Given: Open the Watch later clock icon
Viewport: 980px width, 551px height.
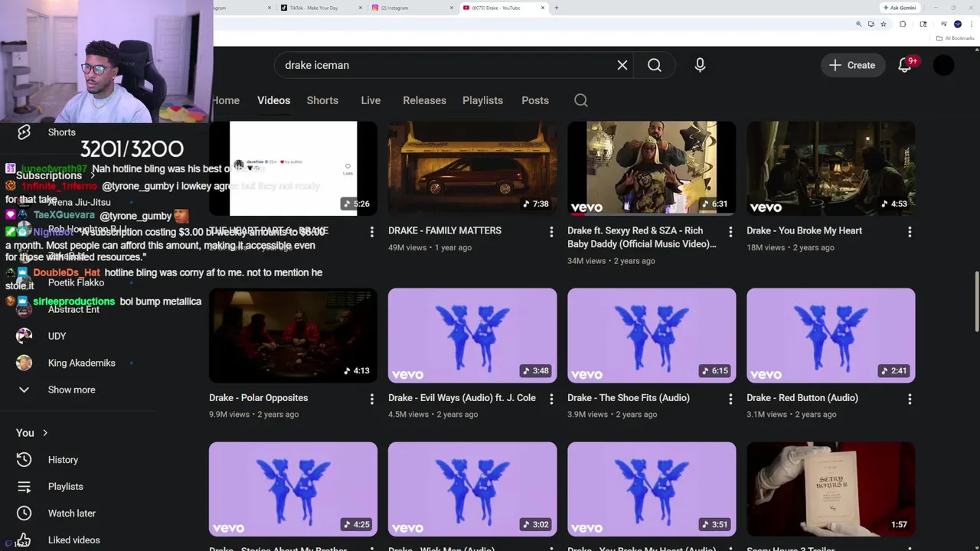Looking at the screenshot, I should [24, 514].
